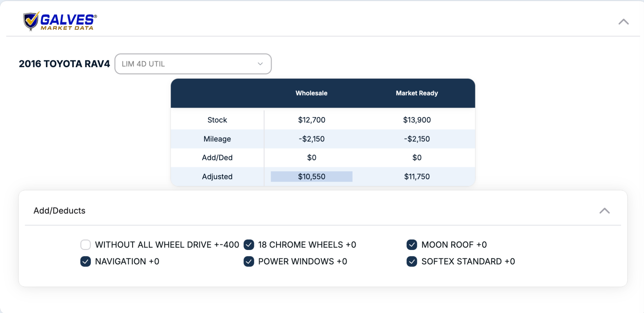The image size is (644, 313).
Task: Open the LIM 4D UTIL trim dropdown
Action: tap(193, 64)
